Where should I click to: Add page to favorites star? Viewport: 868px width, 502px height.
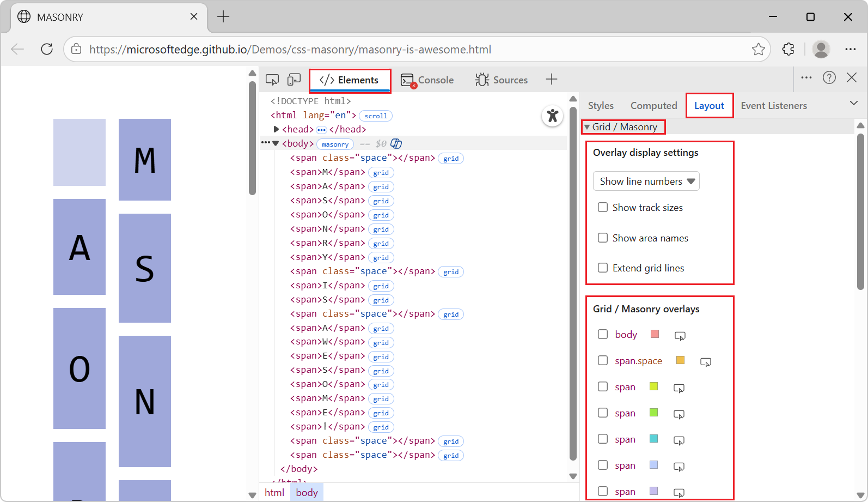(x=759, y=49)
